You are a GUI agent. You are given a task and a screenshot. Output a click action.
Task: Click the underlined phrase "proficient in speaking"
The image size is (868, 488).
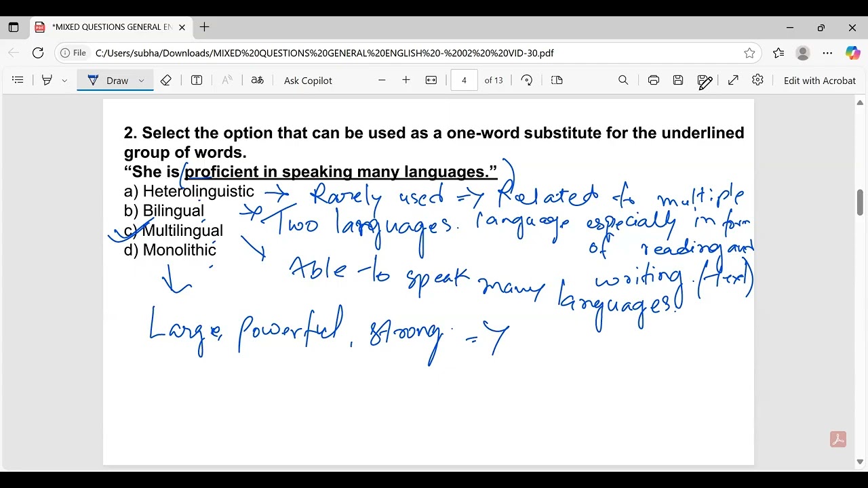pos(269,171)
